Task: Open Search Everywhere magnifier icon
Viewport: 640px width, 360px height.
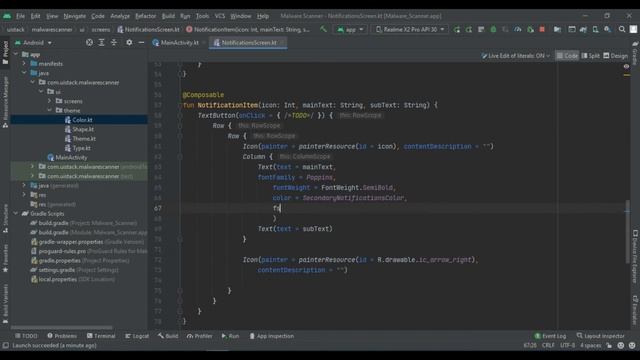Action: point(622,29)
